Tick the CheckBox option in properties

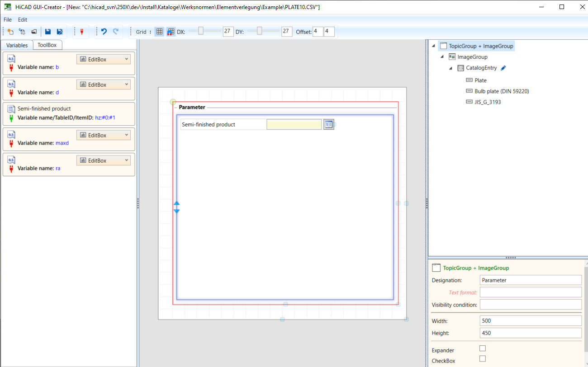482,359
